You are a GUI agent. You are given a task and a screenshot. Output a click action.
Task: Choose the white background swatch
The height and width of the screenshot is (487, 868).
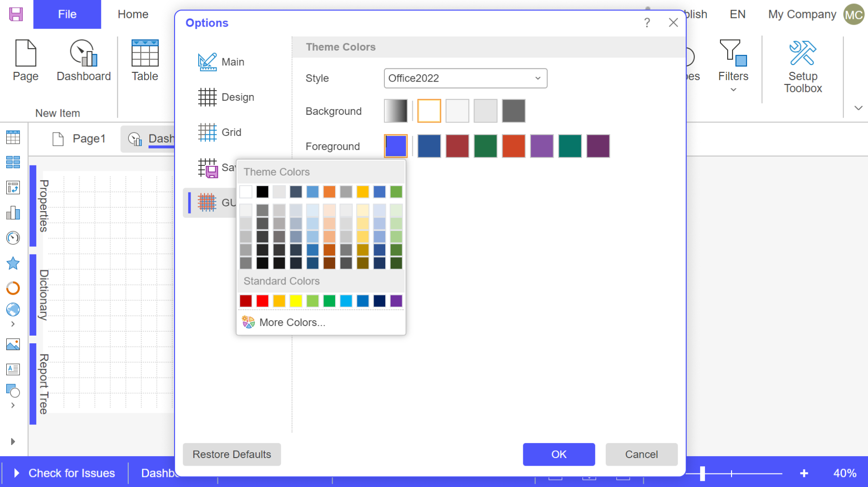click(429, 111)
